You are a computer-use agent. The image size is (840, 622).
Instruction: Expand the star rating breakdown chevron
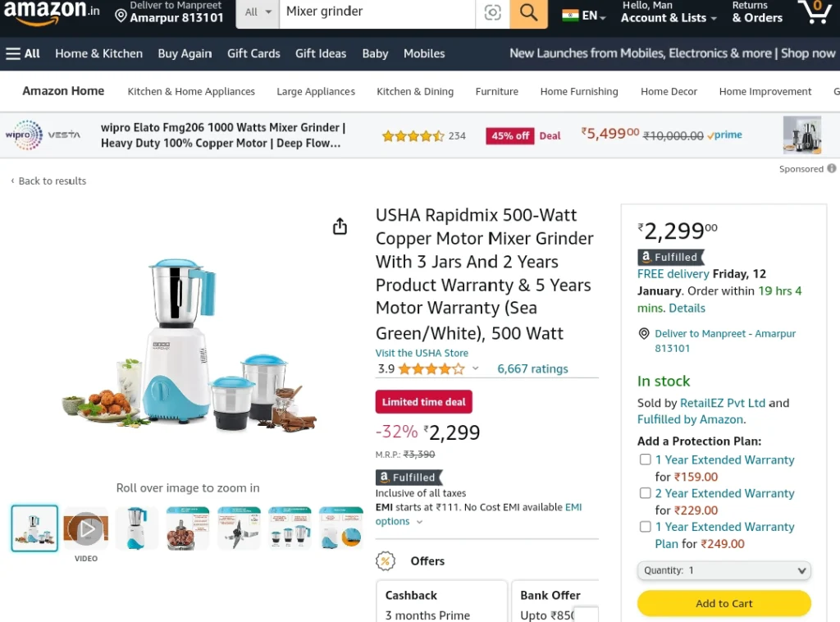pos(475,368)
